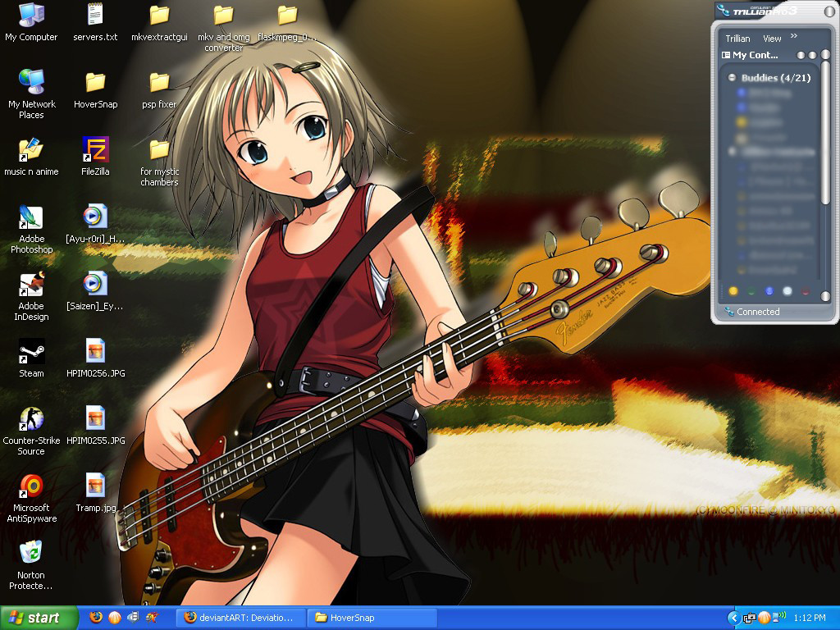Click the Trillian connection status icon
This screenshot has height=630, width=840.
pos(728,311)
